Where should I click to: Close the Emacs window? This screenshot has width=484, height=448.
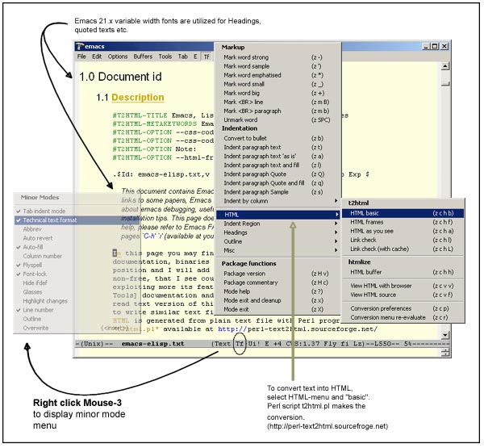click(x=444, y=47)
